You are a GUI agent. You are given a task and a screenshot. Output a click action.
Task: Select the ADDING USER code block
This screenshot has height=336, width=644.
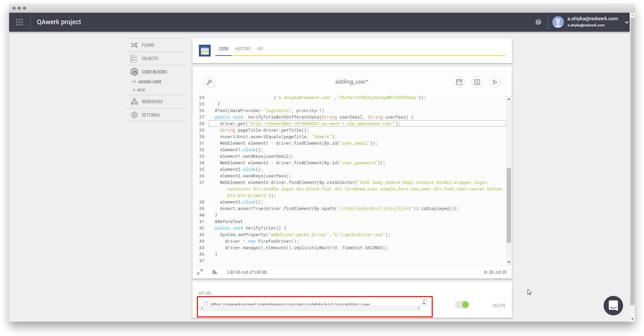click(x=150, y=82)
